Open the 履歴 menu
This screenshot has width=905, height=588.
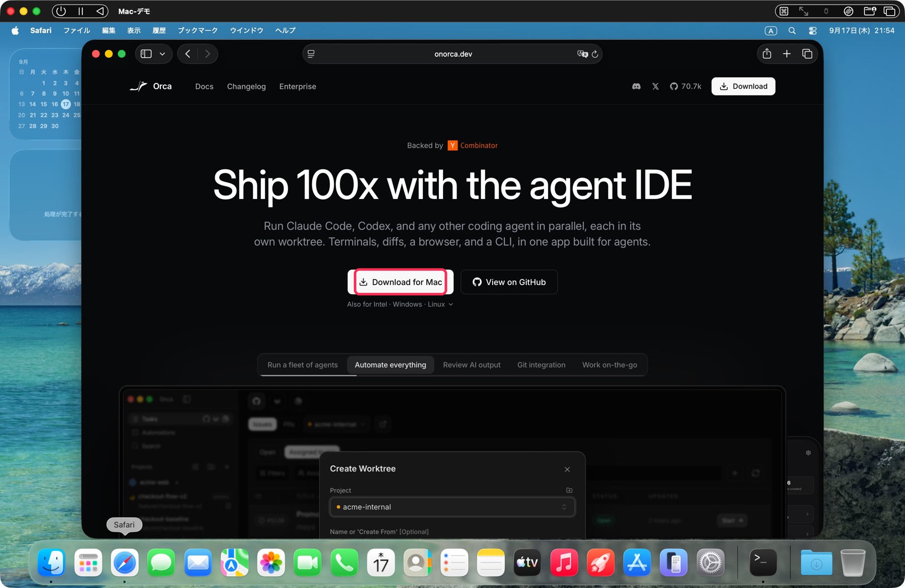coord(159,31)
